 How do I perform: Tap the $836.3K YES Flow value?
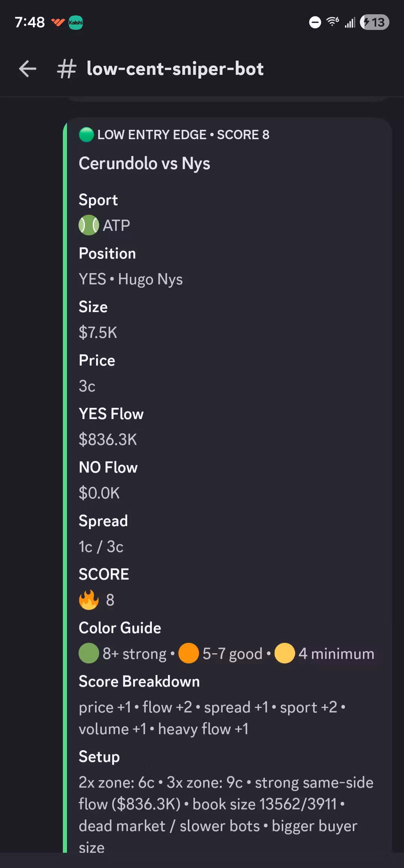click(108, 440)
